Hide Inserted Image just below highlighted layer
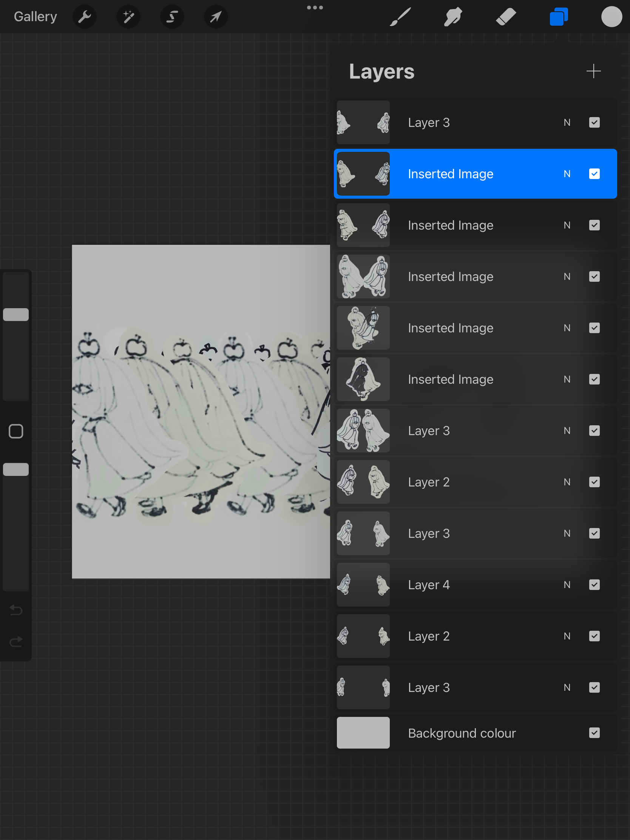This screenshot has height=840, width=630. [594, 225]
